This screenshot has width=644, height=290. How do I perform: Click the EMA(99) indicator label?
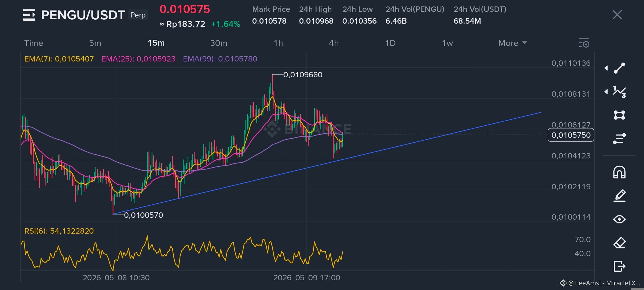220,59
